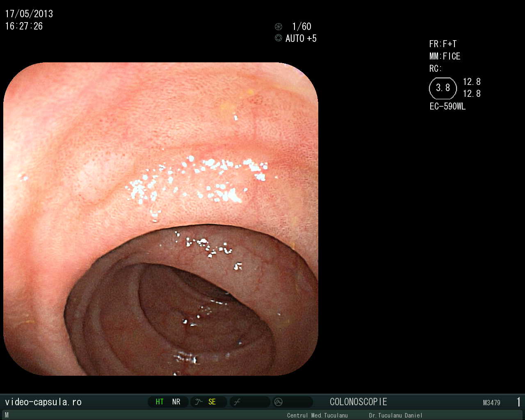Viewport: 525px width, 420px height.
Task: Click the EC-590WL scope model text
Action: 447,107
